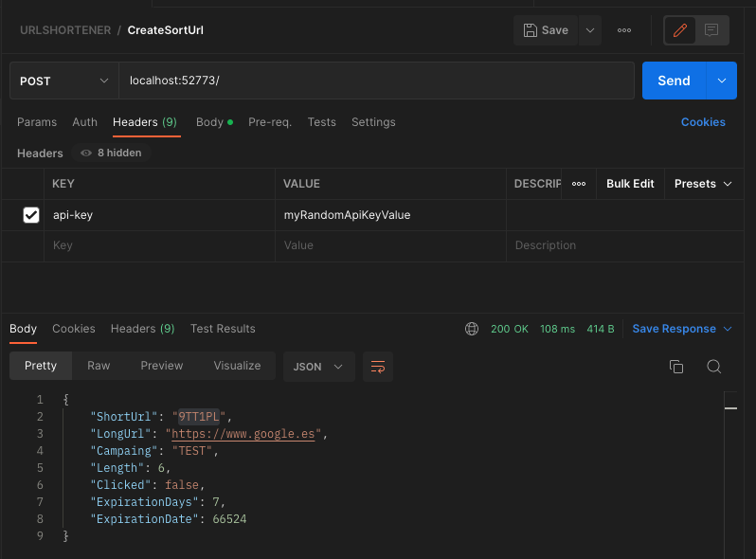The image size is (756, 559).
Task: Open the Test Results tab
Action: point(223,329)
